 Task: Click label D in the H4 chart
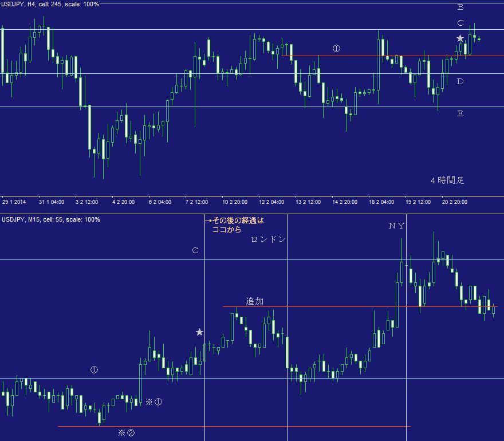point(460,81)
